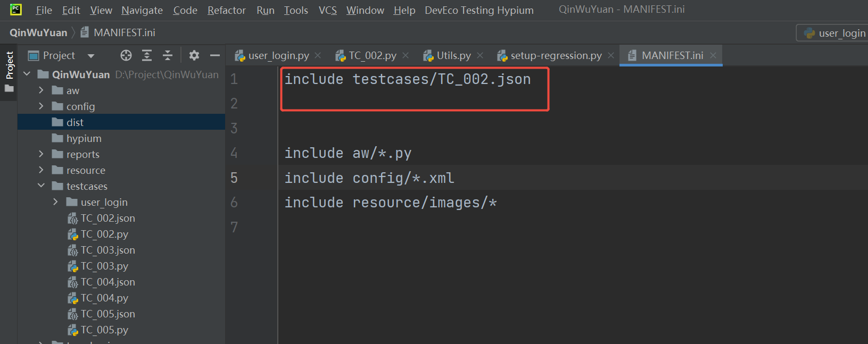This screenshot has height=344, width=868.
Task: Collapse the testcases folder
Action: pos(41,186)
